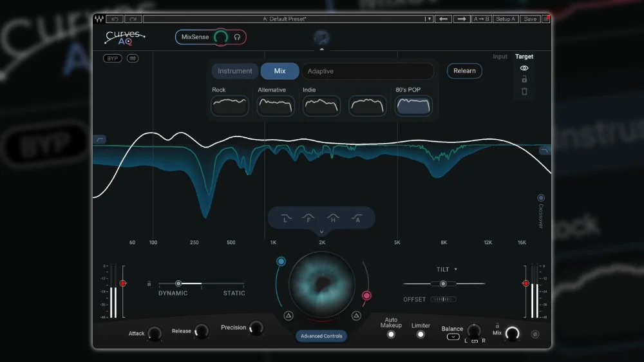Viewport: 644px width, 362px height.
Task: Open the Adaptive profile selector
Action: [x=368, y=71]
